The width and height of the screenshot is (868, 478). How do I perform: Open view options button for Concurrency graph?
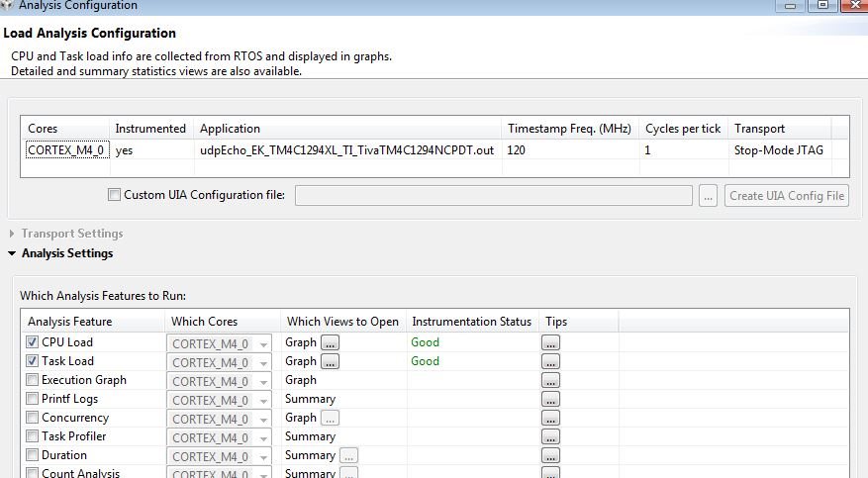(330, 418)
